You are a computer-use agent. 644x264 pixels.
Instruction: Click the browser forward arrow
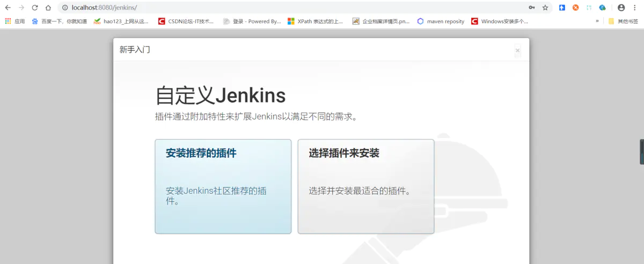(21, 8)
